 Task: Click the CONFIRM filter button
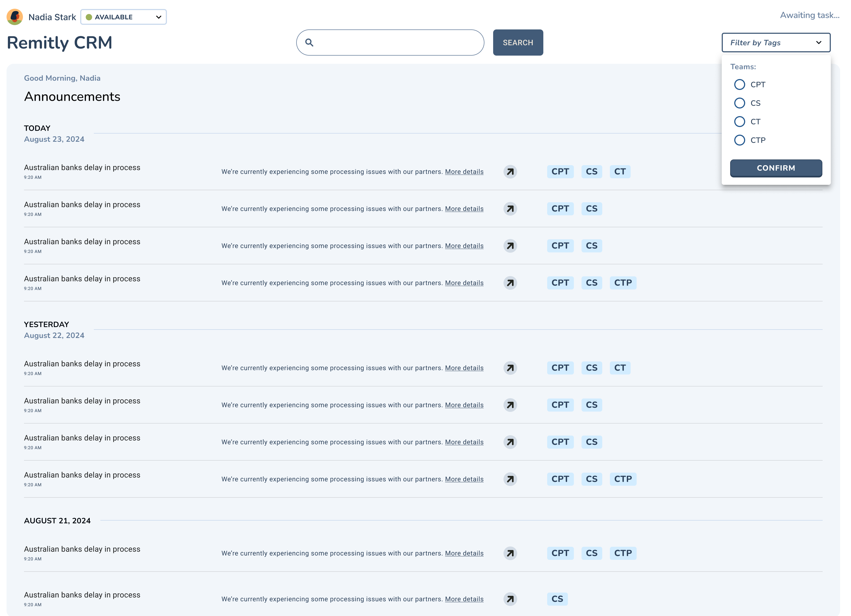(776, 168)
